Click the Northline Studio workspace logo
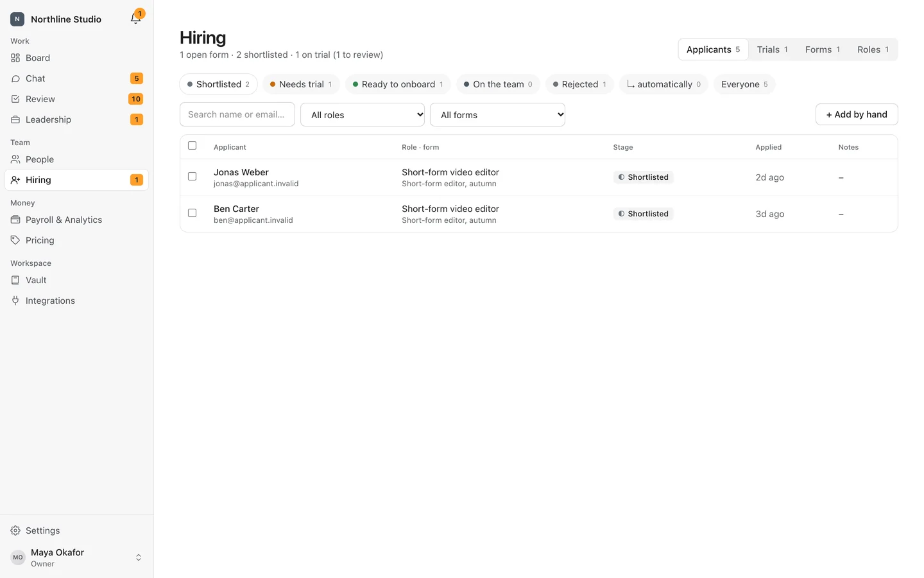The height and width of the screenshot is (578, 924). [x=17, y=19]
